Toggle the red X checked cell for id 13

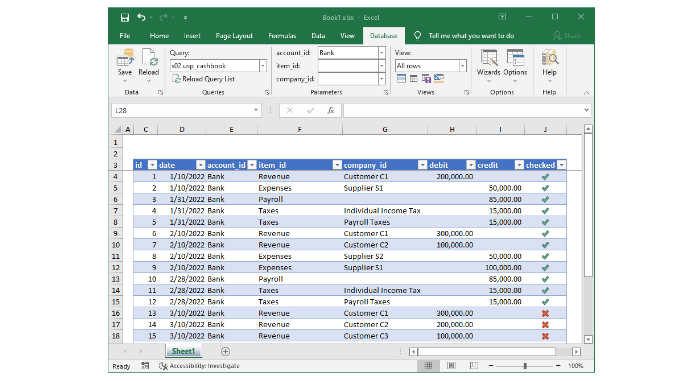[545, 313]
